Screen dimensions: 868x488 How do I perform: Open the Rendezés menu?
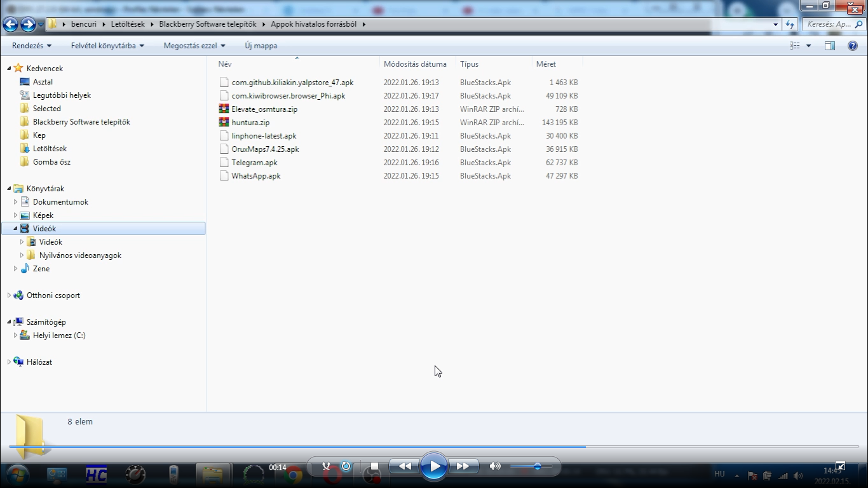(x=32, y=46)
